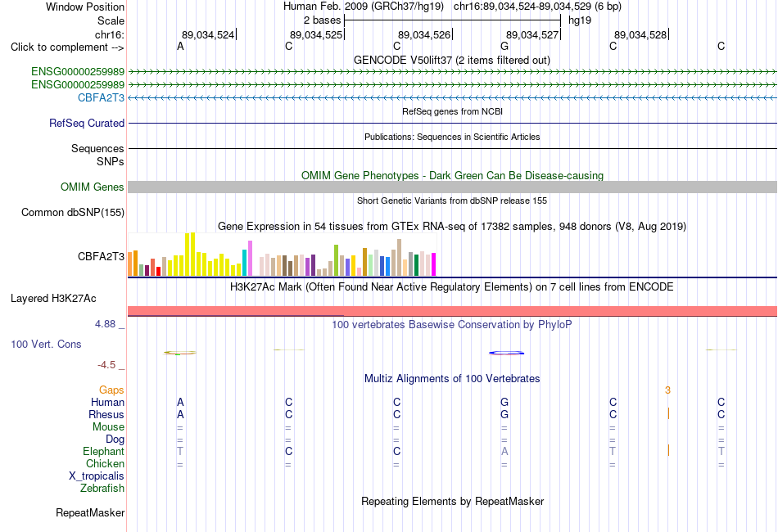Viewport: 778px width, 532px height.
Task: Click the '2 bases' scale bar label
Action: [x=323, y=20]
